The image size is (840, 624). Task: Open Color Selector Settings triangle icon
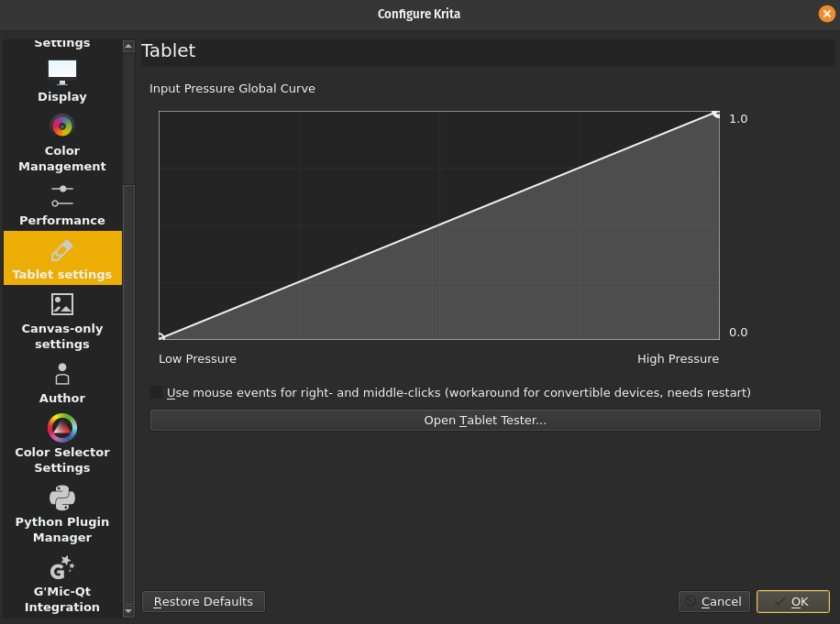pyautogui.click(x=62, y=428)
